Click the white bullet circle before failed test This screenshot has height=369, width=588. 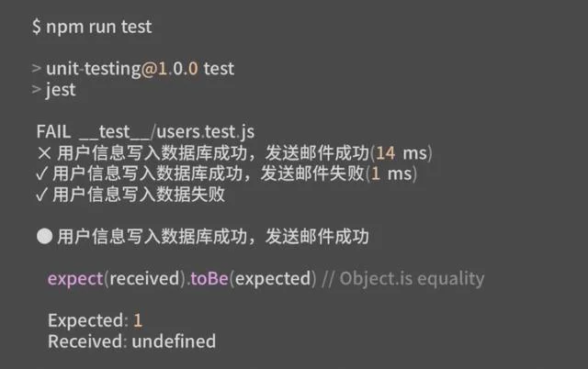[45, 237]
